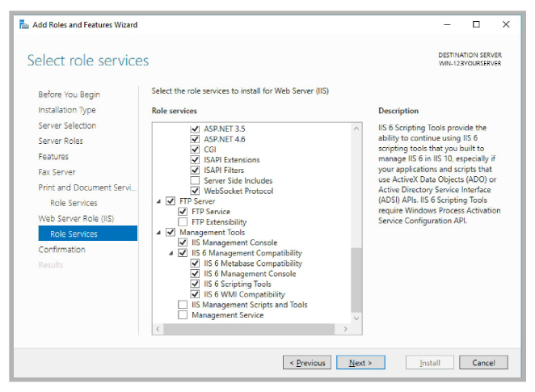Open the Fax Server step

57,172
